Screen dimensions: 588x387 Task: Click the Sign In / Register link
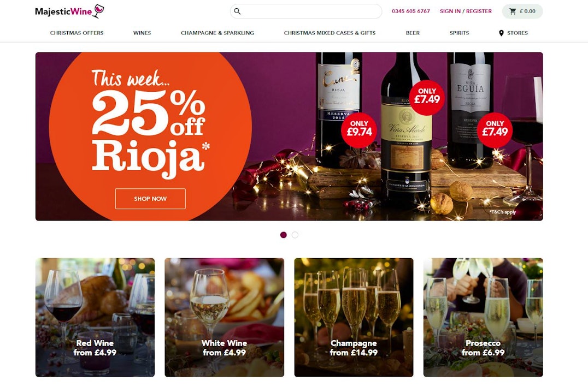coord(466,11)
